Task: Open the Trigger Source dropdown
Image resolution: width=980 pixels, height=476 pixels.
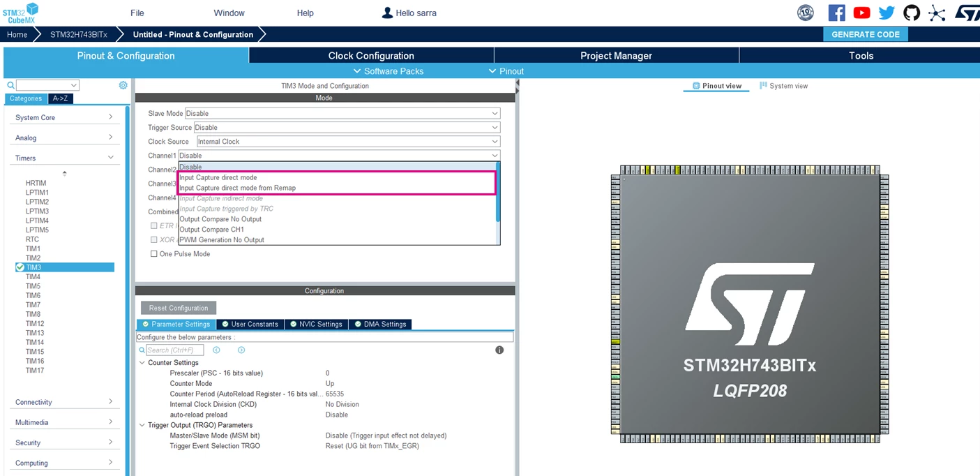Action: click(347, 127)
